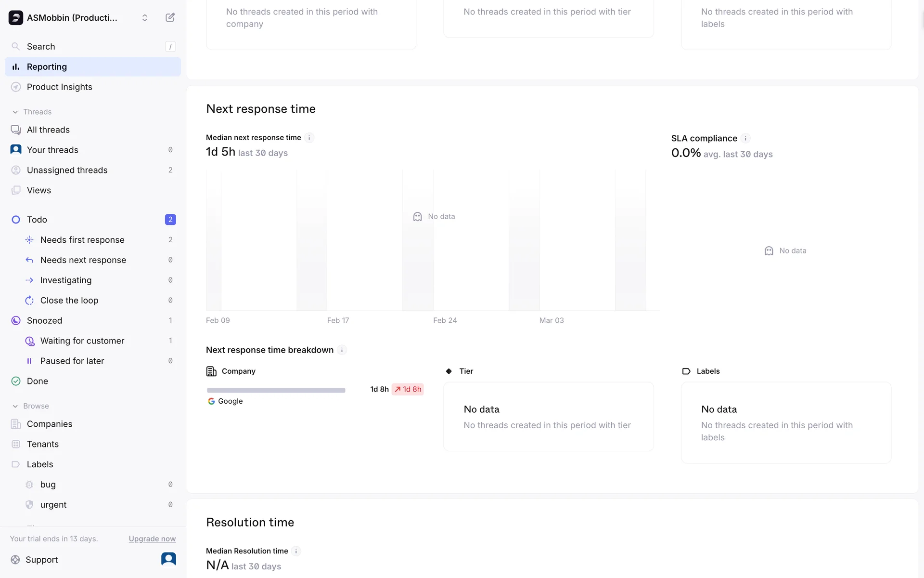Open All threads
This screenshot has height=578, width=924.
tap(48, 130)
